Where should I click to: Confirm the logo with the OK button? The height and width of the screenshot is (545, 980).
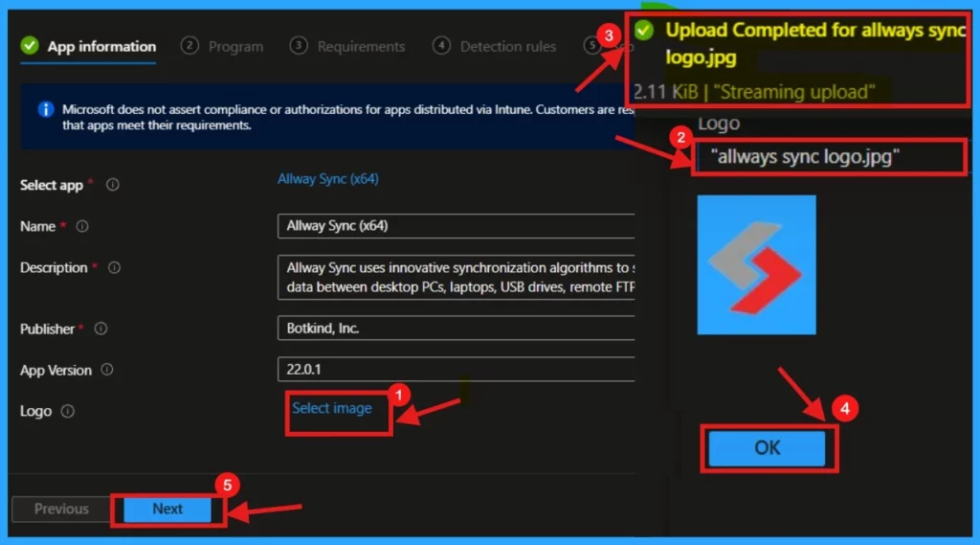point(767,448)
